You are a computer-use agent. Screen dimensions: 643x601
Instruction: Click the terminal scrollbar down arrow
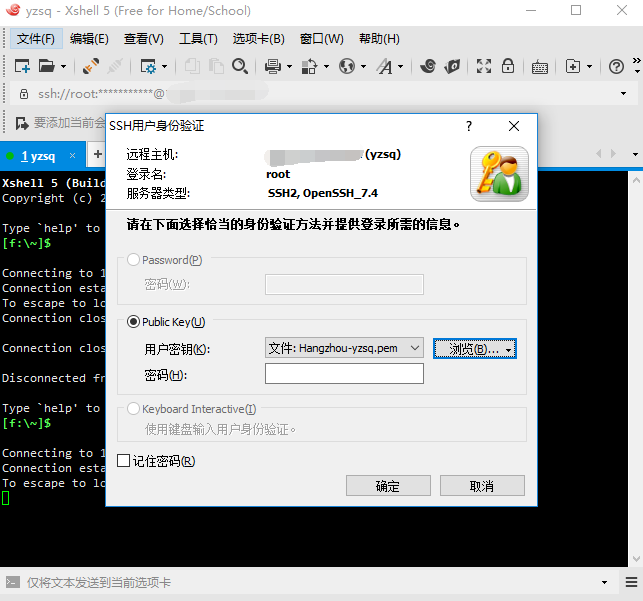click(636, 558)
